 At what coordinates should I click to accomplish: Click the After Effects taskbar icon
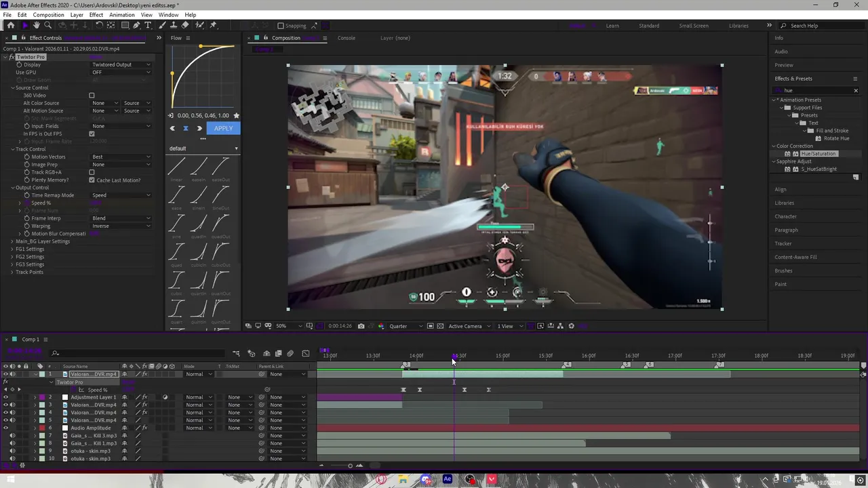[x=447, y=480]
